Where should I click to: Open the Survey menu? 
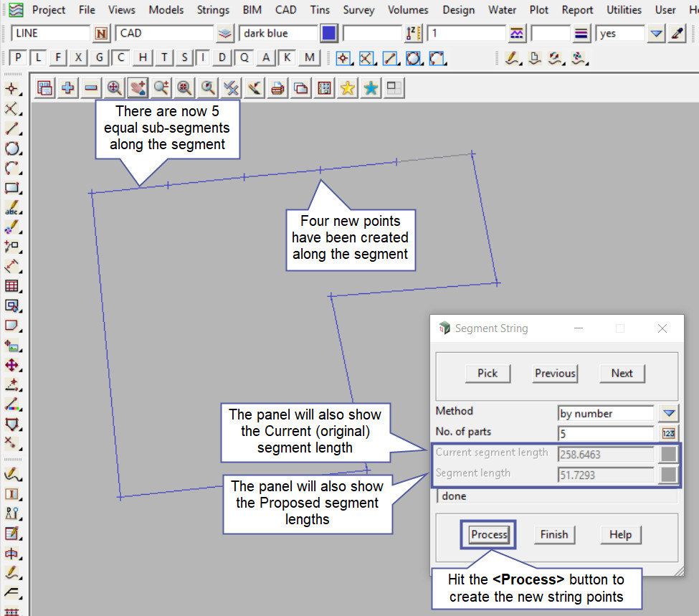pyautogui.click(x=358, y=10)
